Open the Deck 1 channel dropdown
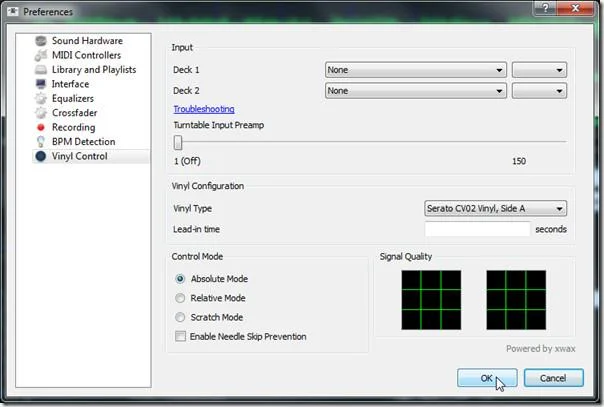This screenshot has height=407, width=604. [539, 70]
